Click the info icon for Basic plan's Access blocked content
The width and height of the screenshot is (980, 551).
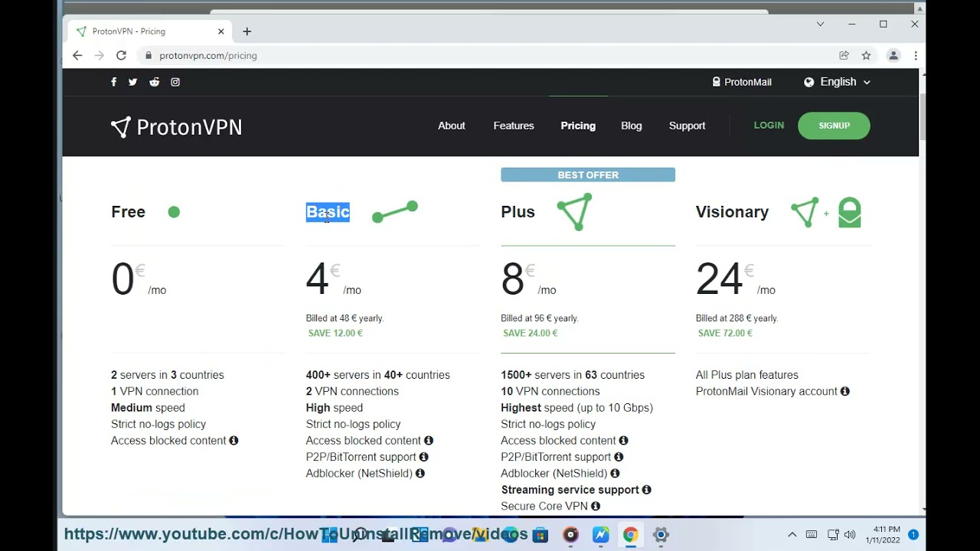point(429,440)
